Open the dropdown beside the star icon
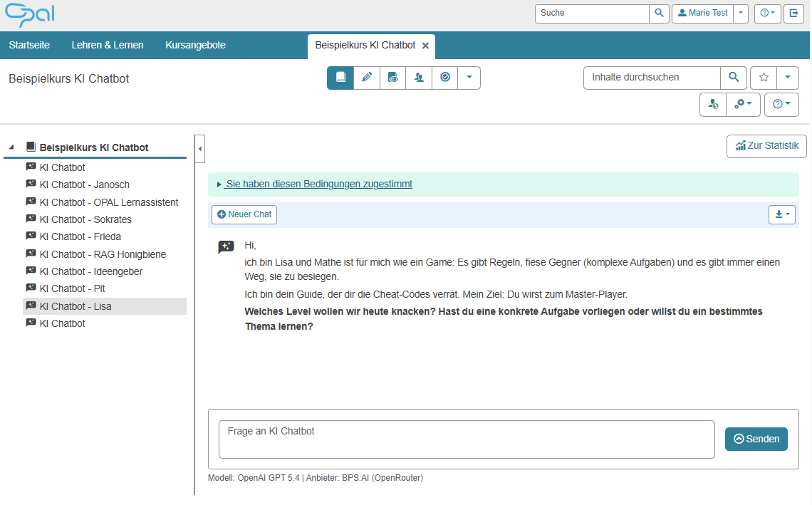812x505 pixels. 788,78
